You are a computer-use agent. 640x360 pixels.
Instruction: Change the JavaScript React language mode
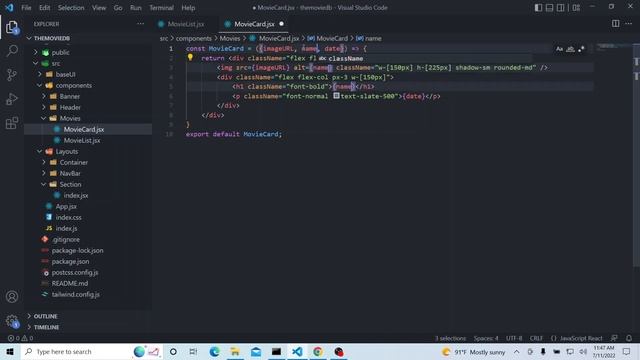pyautogui.click(x=581, y=338)
